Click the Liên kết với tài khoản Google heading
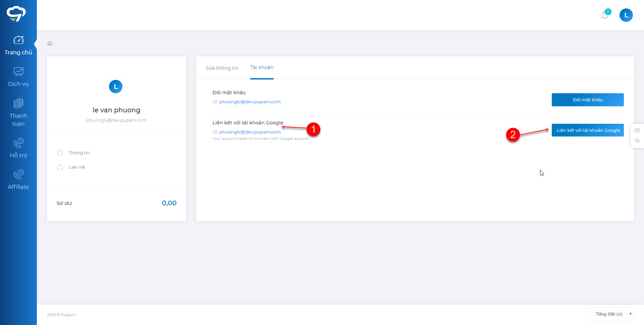Viewport: 644px width, 325px height. 248,123
